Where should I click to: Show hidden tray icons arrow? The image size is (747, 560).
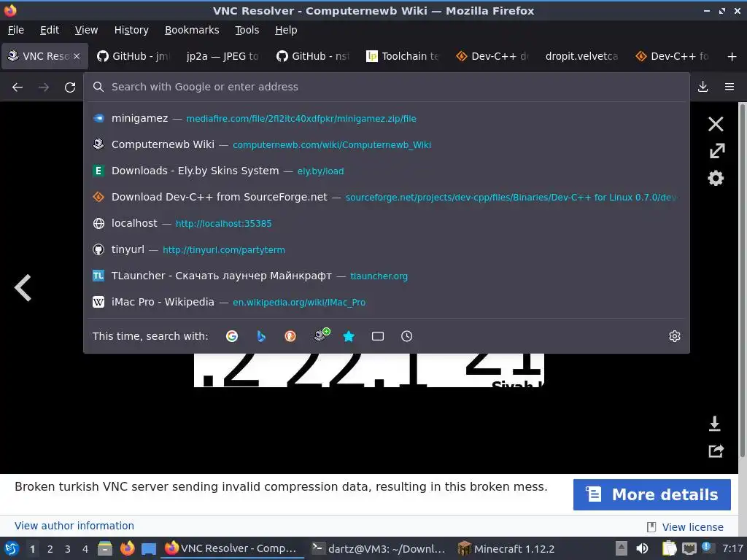coord(622,548)
